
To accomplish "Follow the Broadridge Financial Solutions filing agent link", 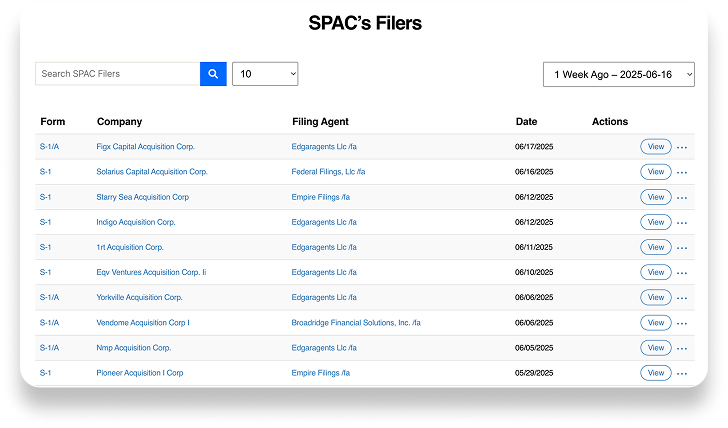I will (356, 323).
